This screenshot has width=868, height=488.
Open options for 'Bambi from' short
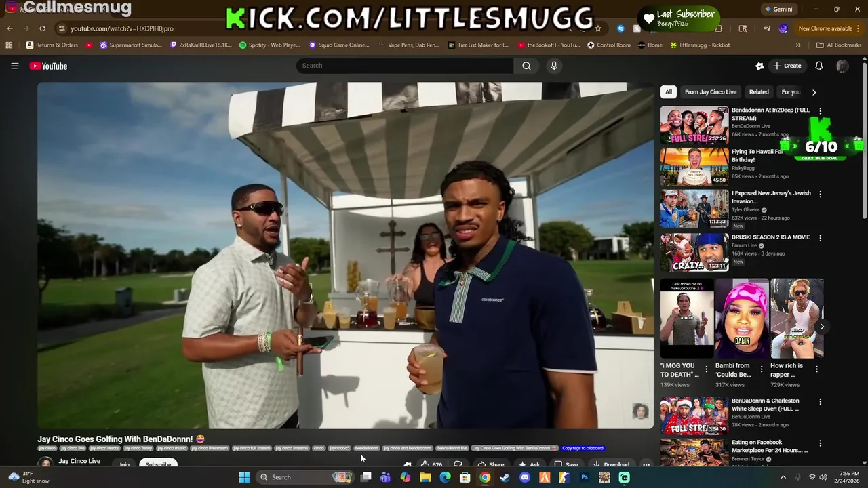coord(761,369)
